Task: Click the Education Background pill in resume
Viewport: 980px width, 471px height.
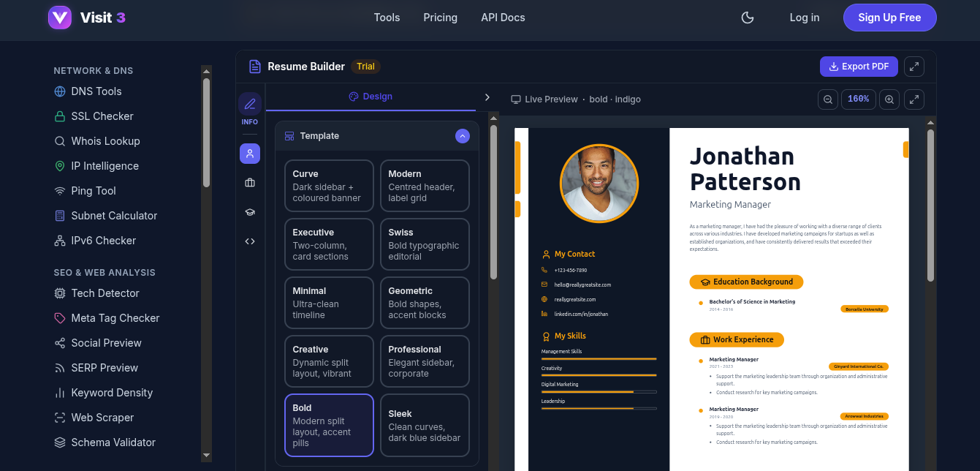Action: coord(746,282)
